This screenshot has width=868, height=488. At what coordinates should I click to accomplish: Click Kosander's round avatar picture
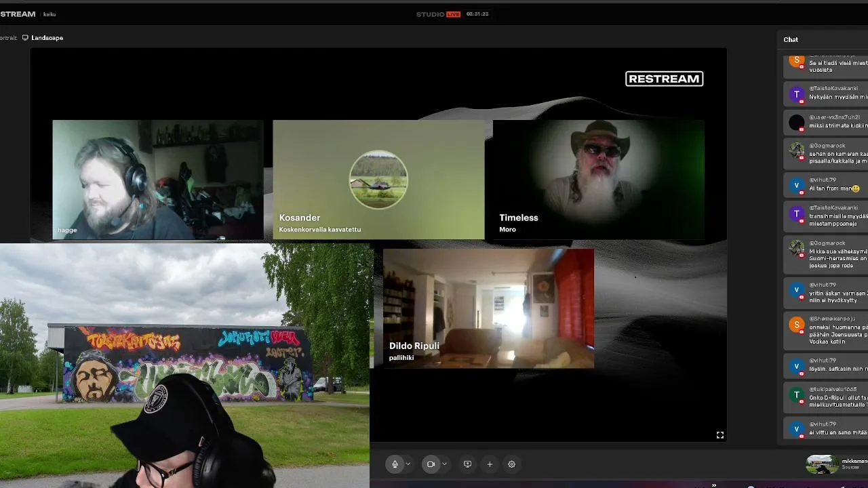[378, 180]
